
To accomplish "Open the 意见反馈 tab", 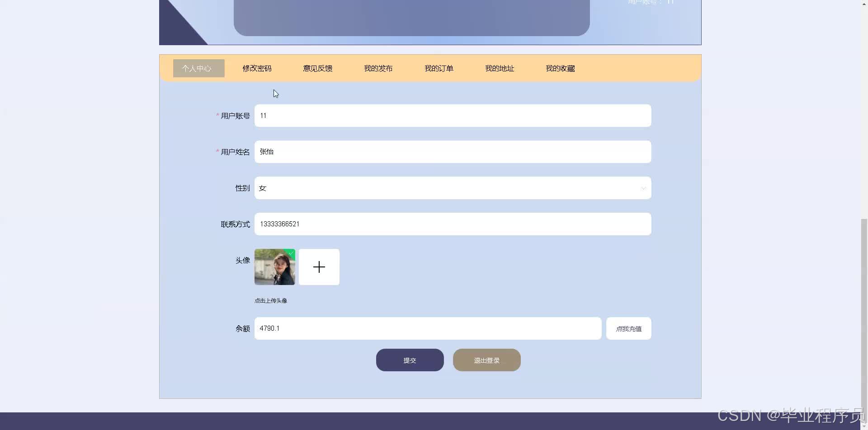I will 317,68.
